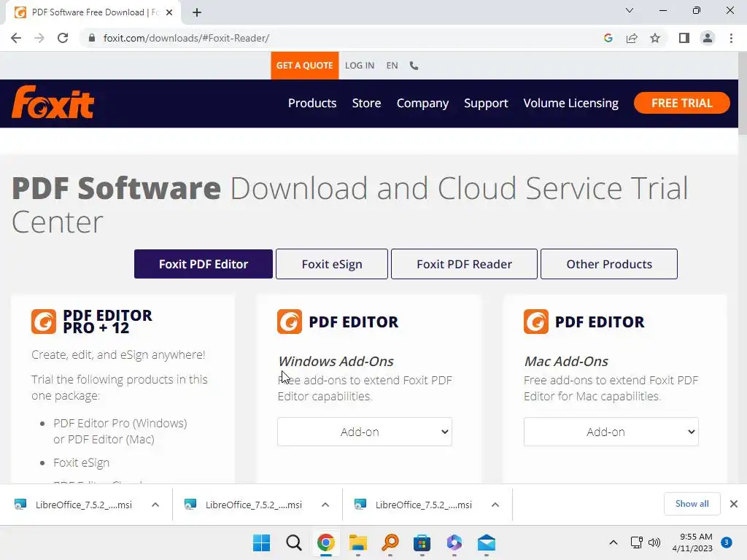Click Show all downloads button
The image size is (747, 560).
point(692,504)
